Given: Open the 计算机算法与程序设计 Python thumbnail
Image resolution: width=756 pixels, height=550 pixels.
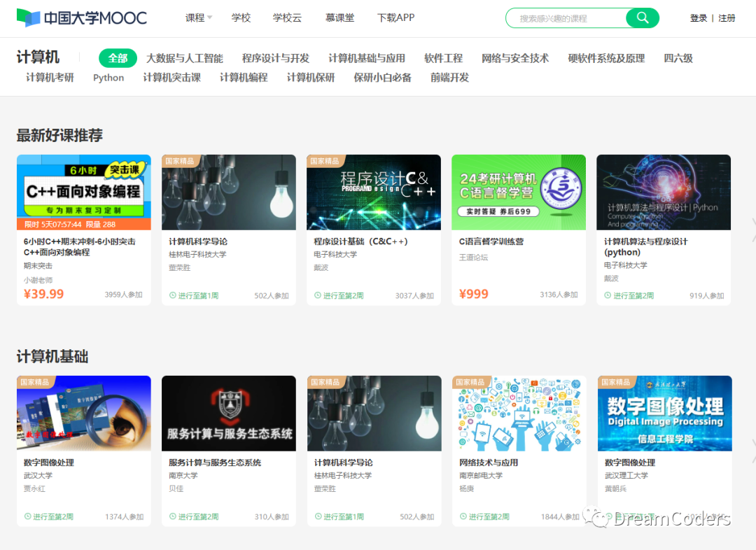Looking at the screenshot, I should pyautogui.click(x=664, y=192).
